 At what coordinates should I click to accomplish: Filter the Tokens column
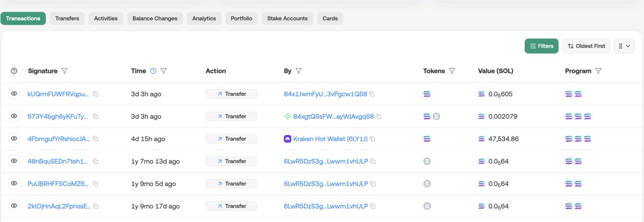[x=452, y=71]
